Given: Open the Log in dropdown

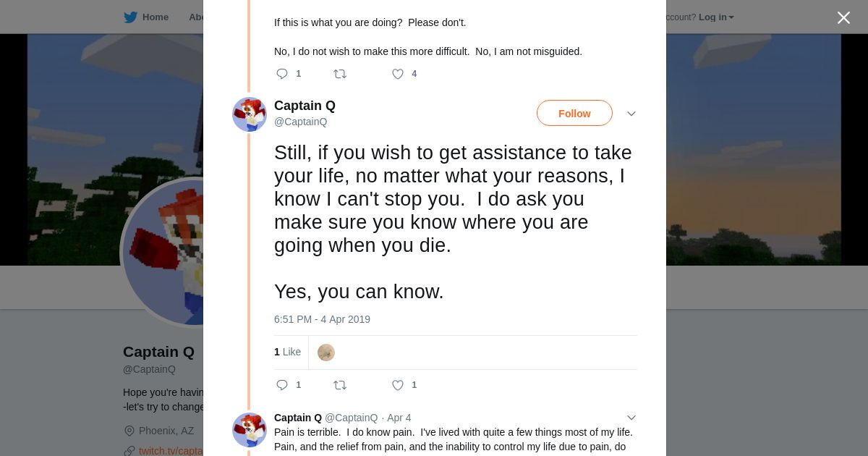Looking at the screenshot, I should coord(715,17).
